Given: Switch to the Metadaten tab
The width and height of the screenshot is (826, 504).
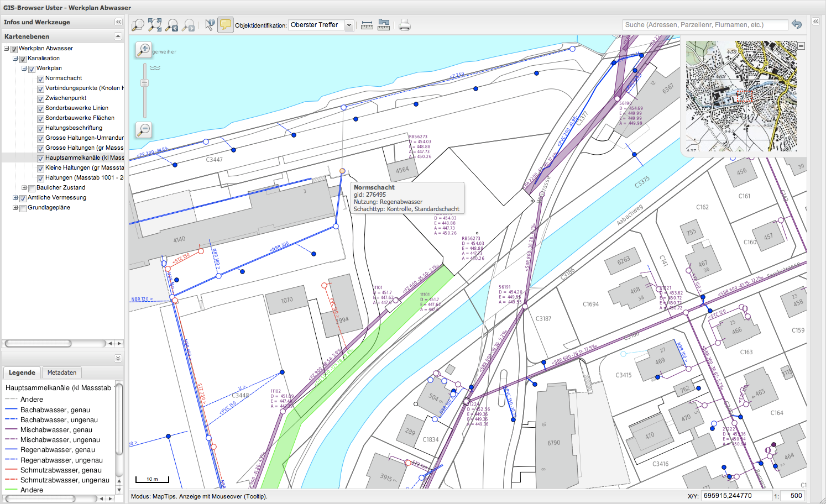Looking at the screenshot, I should pyautogui.click(x=62, y=372).
